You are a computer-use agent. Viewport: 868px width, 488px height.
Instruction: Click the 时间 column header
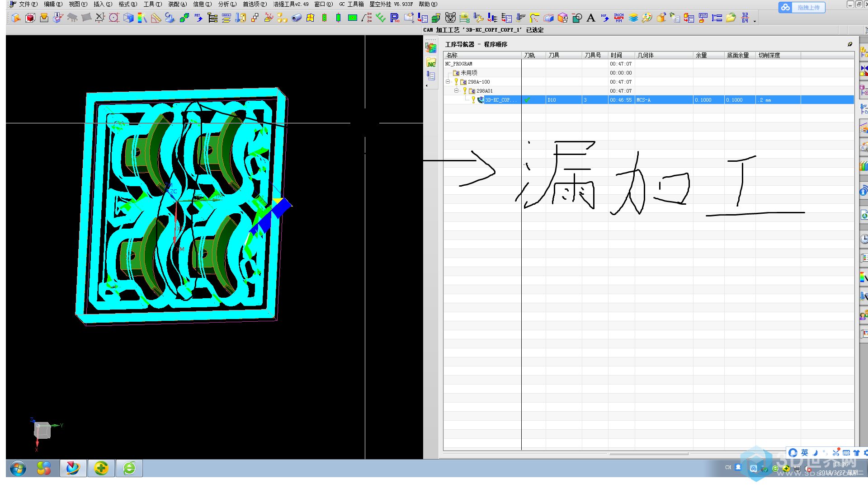click(x=621, y=55)
